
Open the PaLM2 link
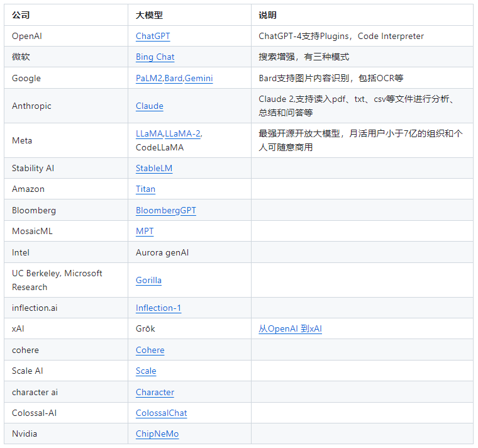(149, 79)
